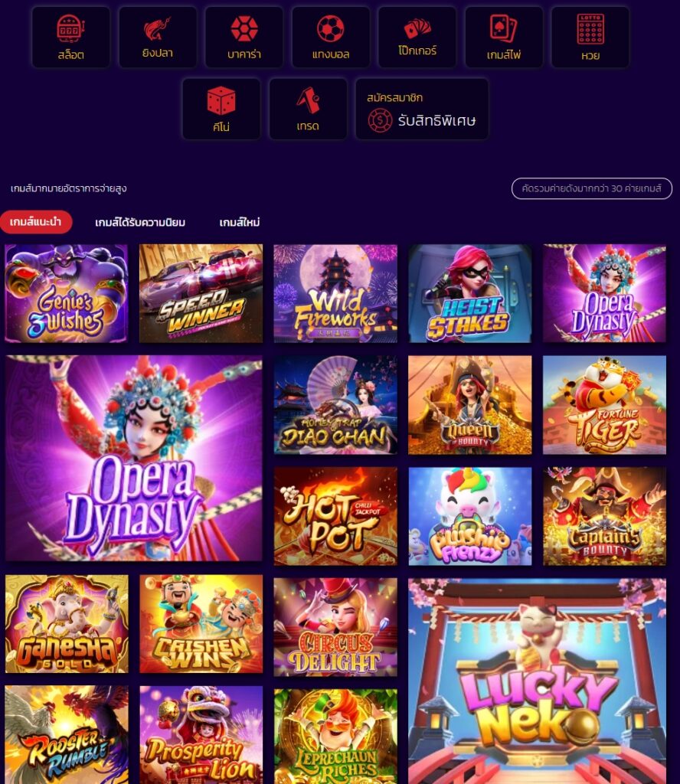The image size is (680, 784).
Task: Choose the football betting icon (แทงบอล)
Action: pyautogui.click(x=331, y=37)
